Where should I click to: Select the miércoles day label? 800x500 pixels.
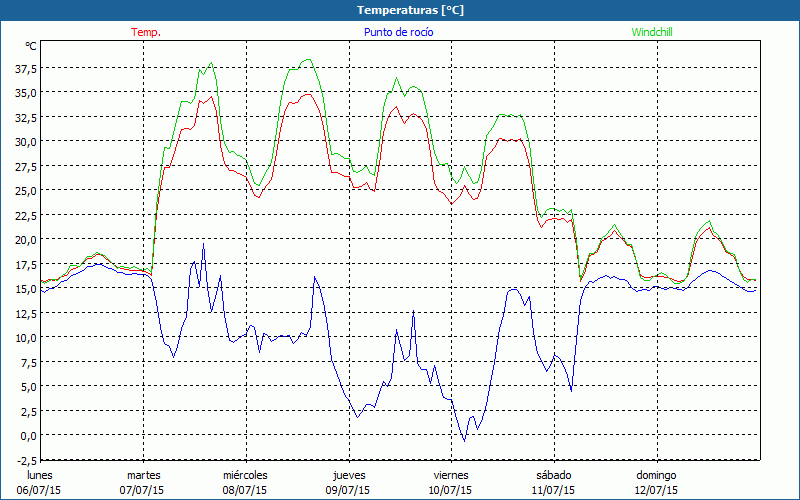(x=245, y=475)
